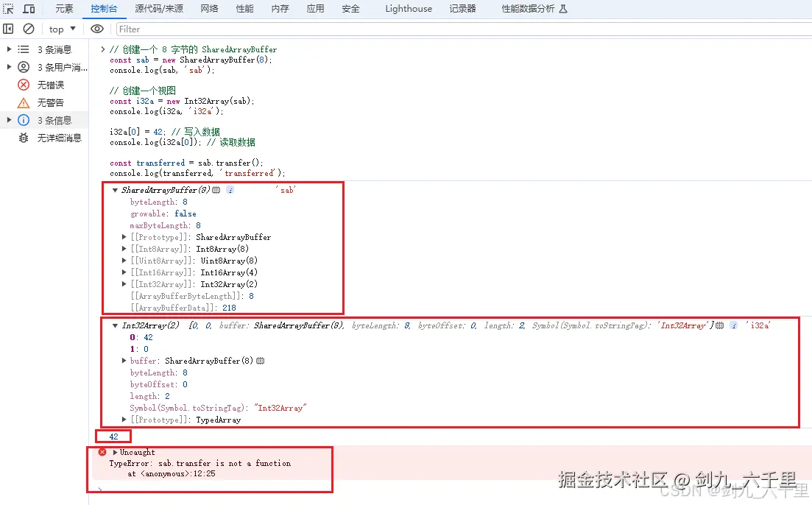Expand the [[Uint8Array]] entry
This screenshot has height=505, width=812.
(x=124, y=261)
